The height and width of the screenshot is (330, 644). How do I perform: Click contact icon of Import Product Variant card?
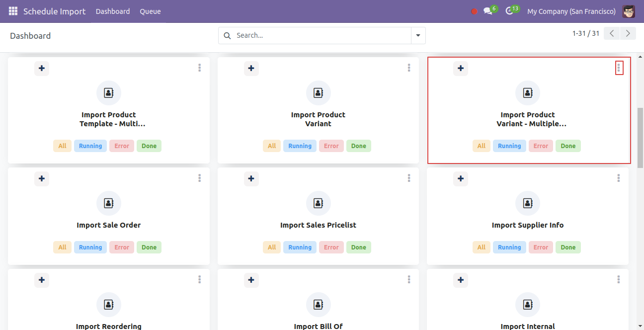pos(319,93)
